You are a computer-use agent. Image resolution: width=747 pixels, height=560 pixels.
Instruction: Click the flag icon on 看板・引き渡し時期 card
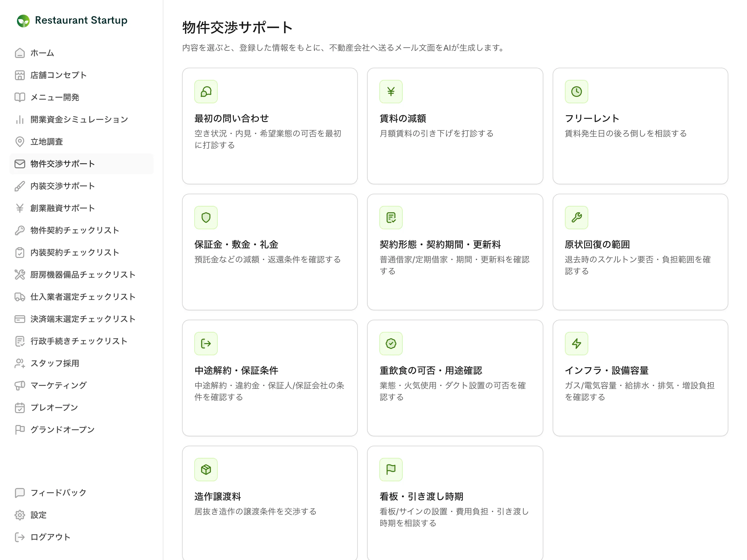tap(391, 470)
